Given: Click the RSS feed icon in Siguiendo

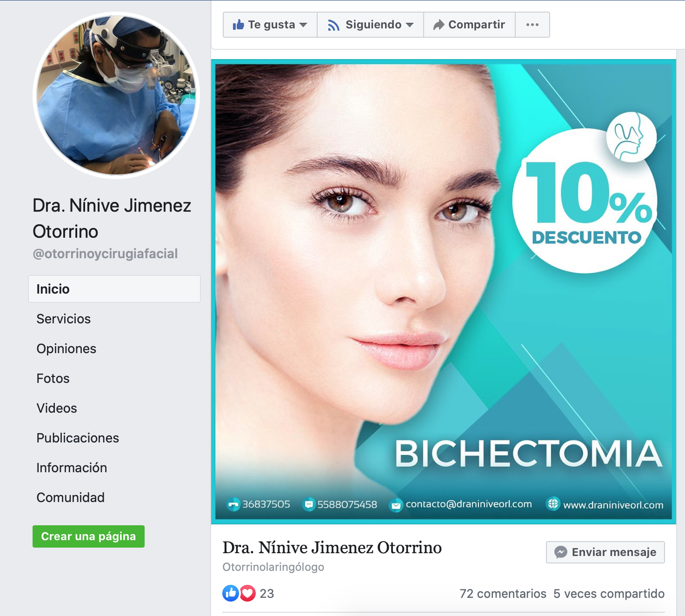Looking at the screenshot, I should click(333, 25).
